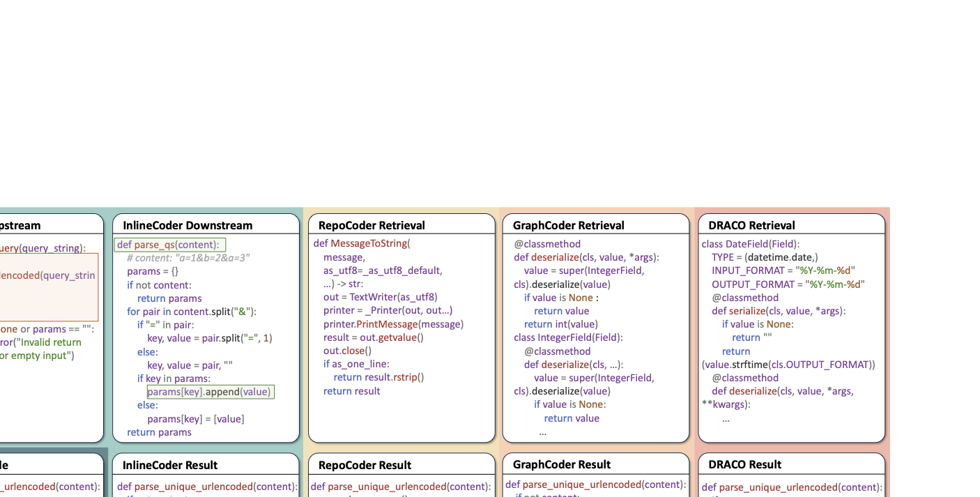Click the INPUT_FORMAT assignment line
The image size is (980, 497).
(783, 270)
